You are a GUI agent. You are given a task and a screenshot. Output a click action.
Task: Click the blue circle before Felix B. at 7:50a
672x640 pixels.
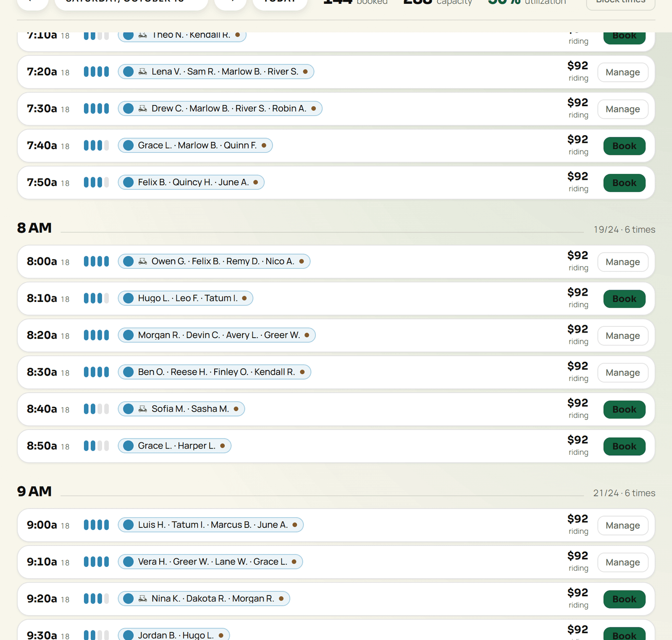coord(129,182)
